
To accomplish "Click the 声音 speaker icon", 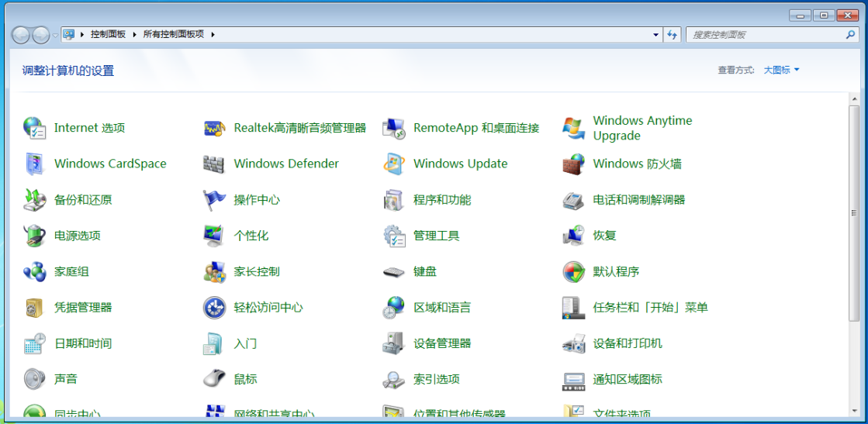I will [x=35, y=379].
